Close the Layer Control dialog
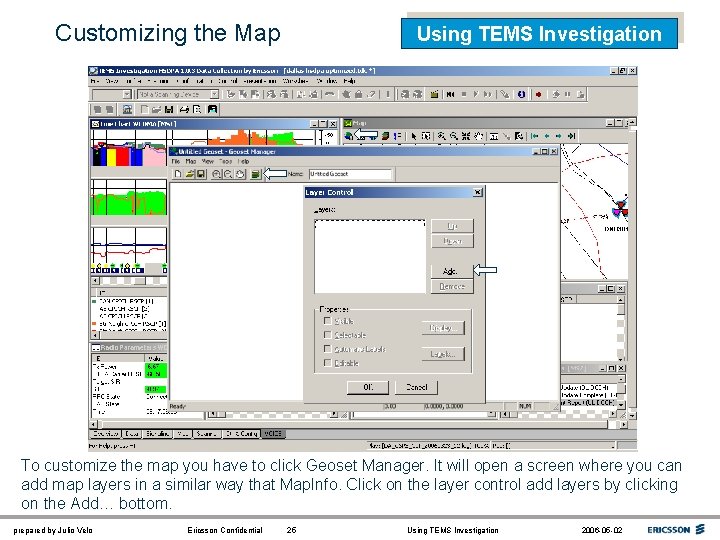 tap(478, 192)
